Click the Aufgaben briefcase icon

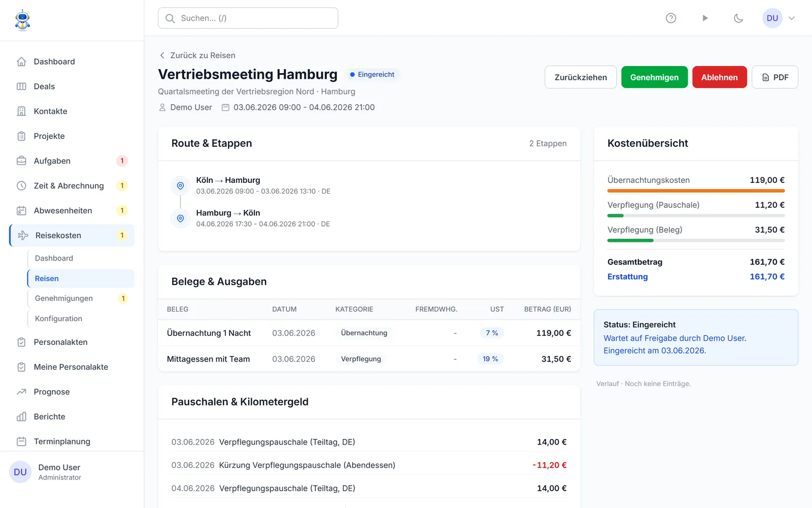21,161
